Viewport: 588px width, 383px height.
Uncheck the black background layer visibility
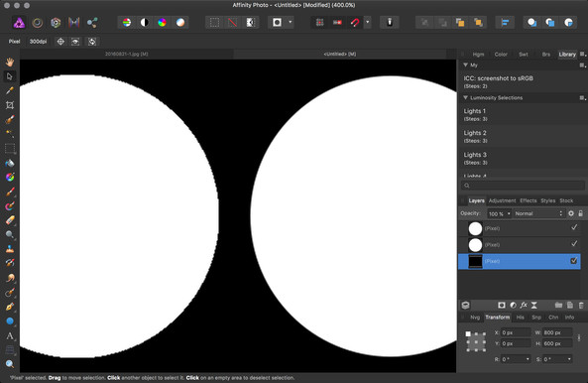[574, 261]
